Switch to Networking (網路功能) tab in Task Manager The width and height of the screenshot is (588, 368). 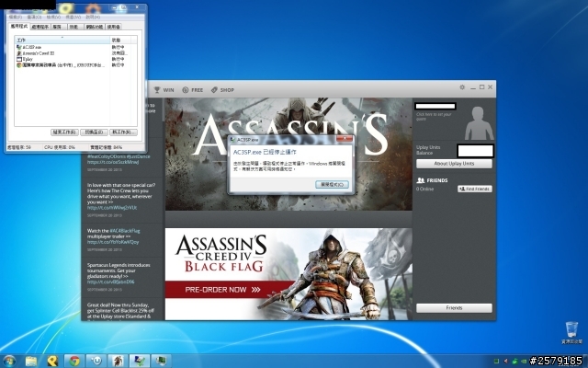coord(94,27)
